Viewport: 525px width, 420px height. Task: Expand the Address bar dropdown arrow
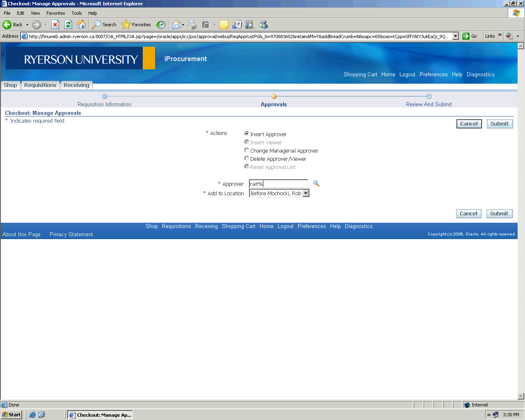coord(455,36)
